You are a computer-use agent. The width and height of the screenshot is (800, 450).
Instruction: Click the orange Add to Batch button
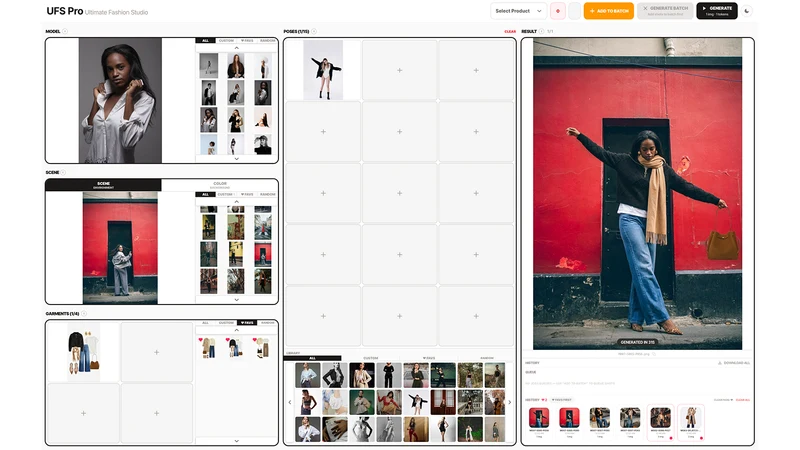pos(609,11)
